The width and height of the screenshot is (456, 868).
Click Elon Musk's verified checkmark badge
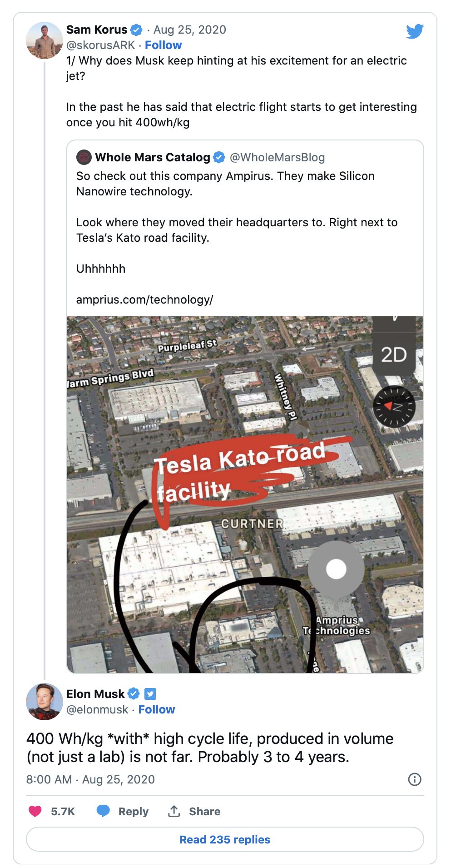click(134, 694)
